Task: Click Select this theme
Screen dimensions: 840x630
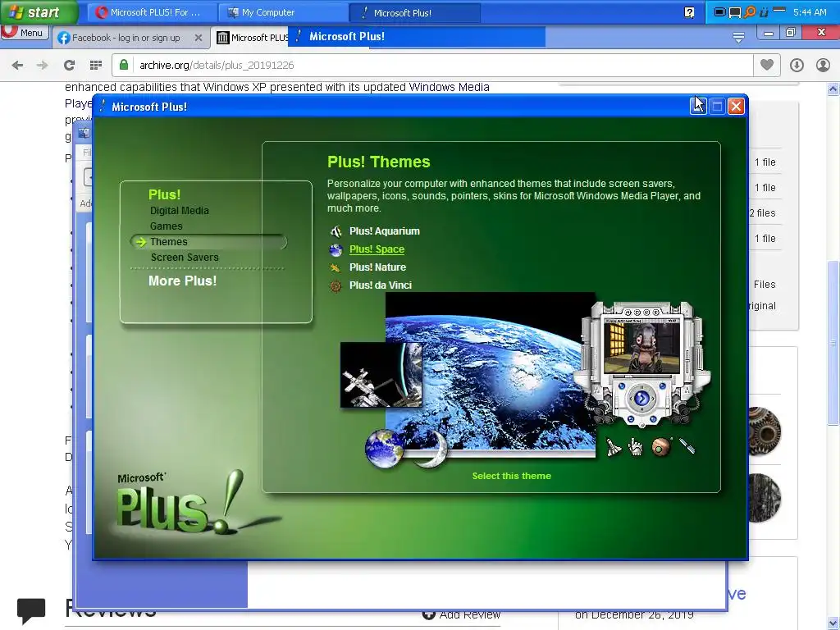Action: point(512,476)
